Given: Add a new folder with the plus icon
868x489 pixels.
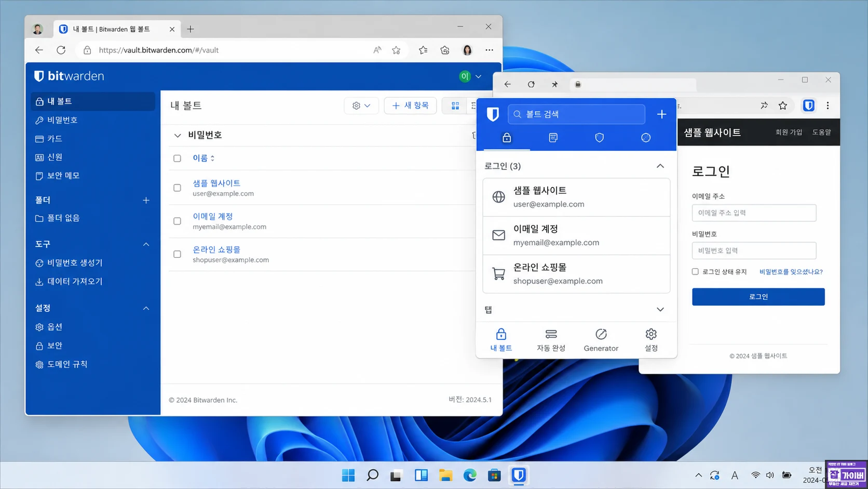Looking at the screenshot, I should pyautogui.click(x=146, y=200).
